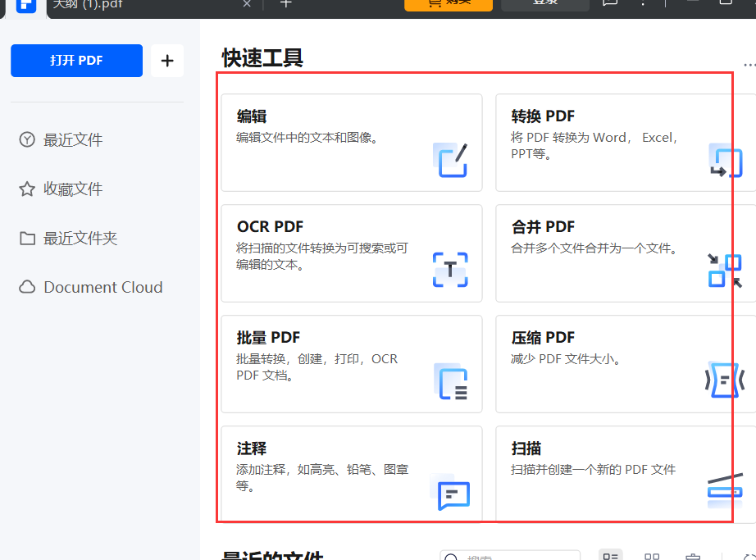Launch the OCR PDF tool
The width and height of the screenshot is (756, 560).
(351, 253)
